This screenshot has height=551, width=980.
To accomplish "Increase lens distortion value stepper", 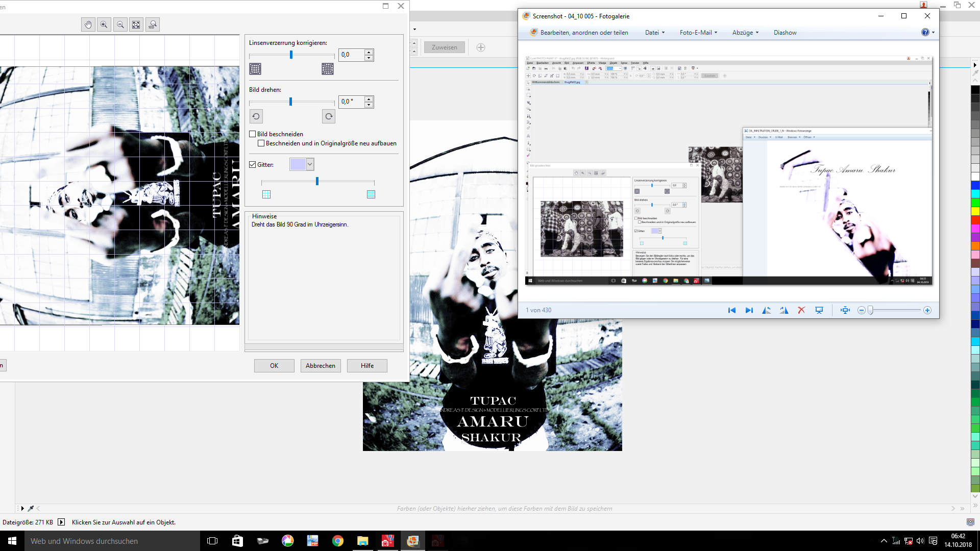I will (x=369, y=52).
